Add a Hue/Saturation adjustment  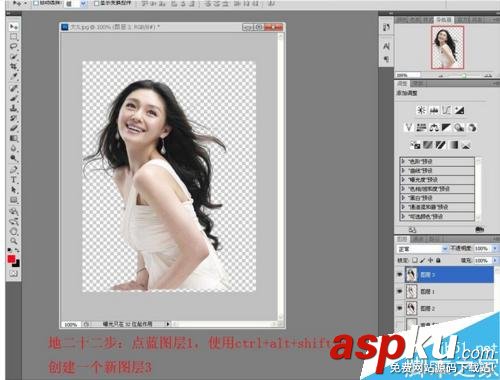(421, 127)
